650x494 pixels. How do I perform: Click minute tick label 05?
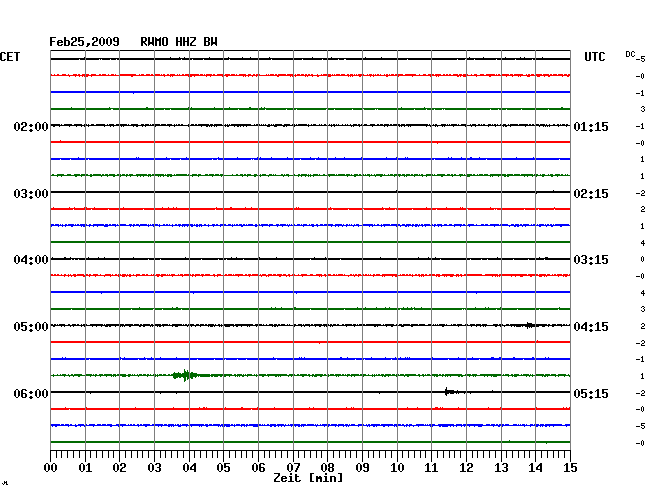tap(223, 468)
